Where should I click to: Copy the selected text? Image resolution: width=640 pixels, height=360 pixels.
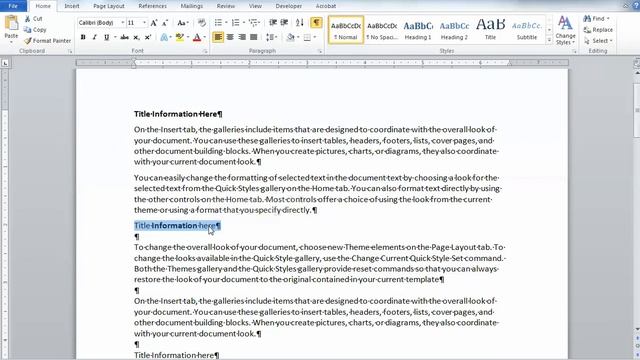[x=35, y=30]
